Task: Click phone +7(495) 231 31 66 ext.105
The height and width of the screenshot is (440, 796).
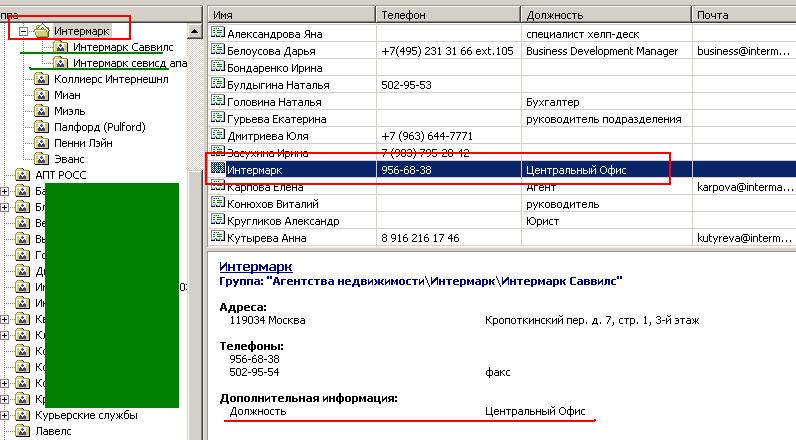Action: coord(447,51)
